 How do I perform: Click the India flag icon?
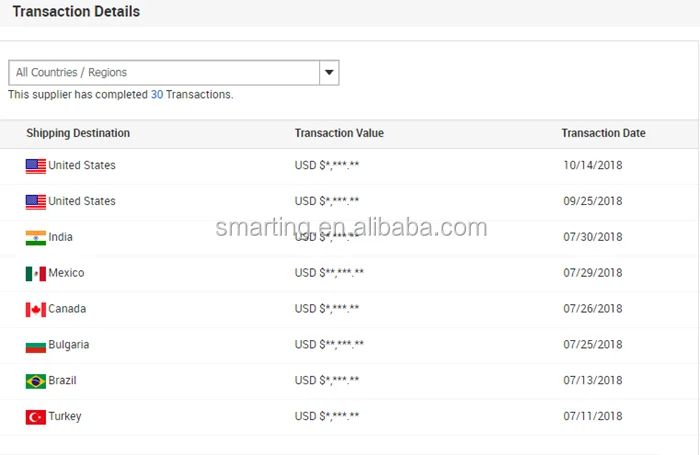click(36, 238)
